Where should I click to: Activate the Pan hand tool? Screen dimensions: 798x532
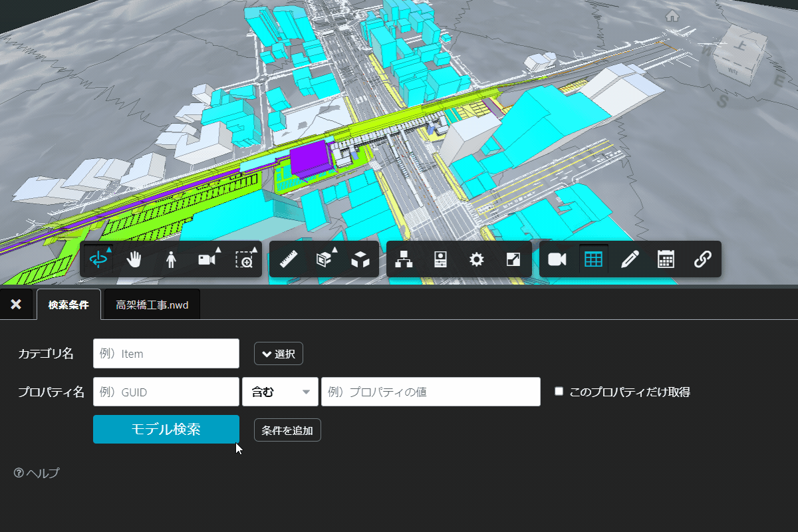pos(135,259)
